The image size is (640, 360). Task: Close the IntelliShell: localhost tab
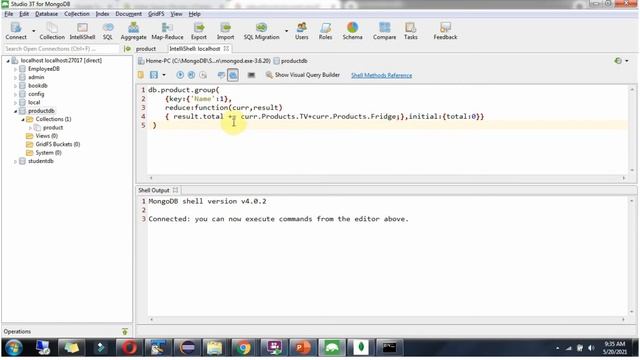coord(226,49)
